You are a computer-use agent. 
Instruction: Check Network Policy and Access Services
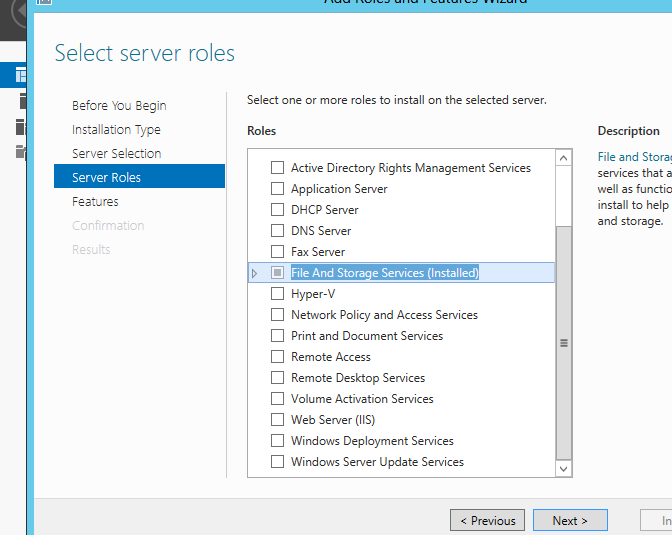(277, 315)
